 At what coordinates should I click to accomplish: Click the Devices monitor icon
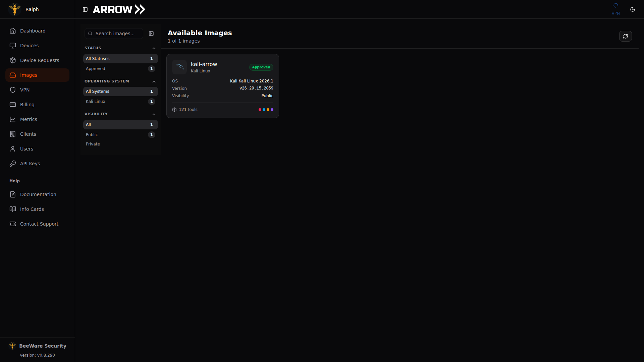tap(13, 46)
